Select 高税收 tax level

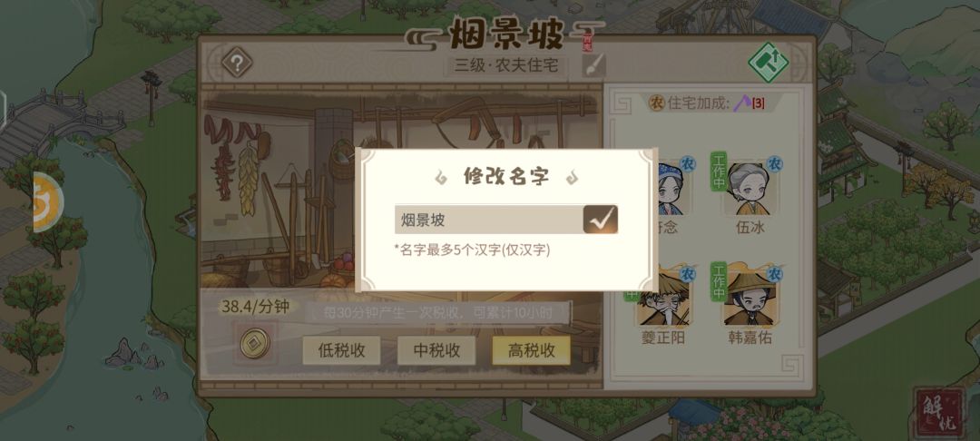pyautogui.click(x=531, y=350)
